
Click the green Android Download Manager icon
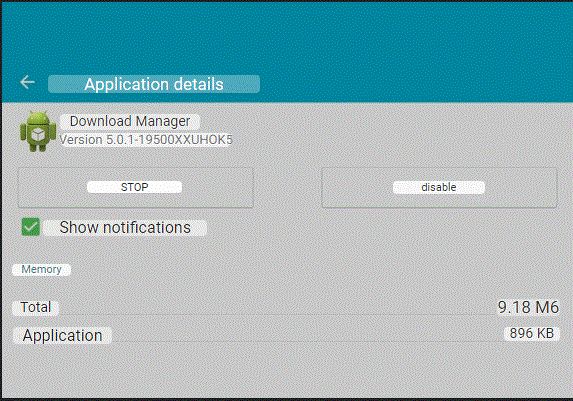coord(38,132)
